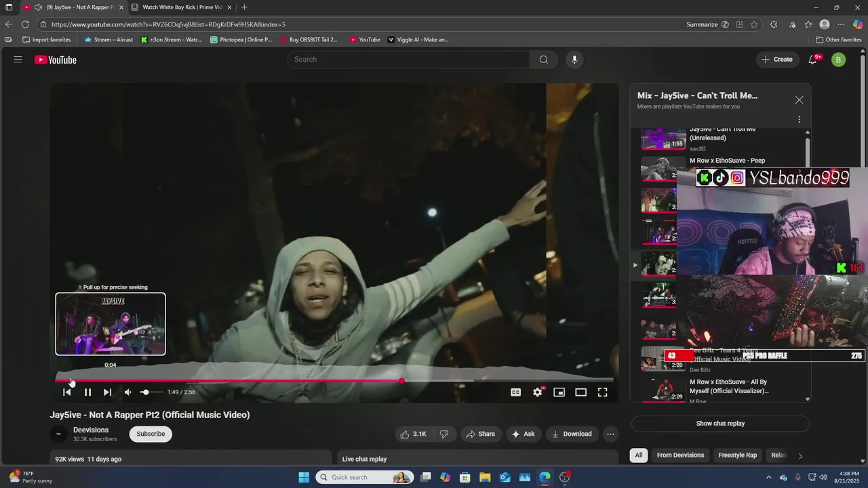Switch to miniplayer mode
This screenshot has width=868, height=488.
559,392
